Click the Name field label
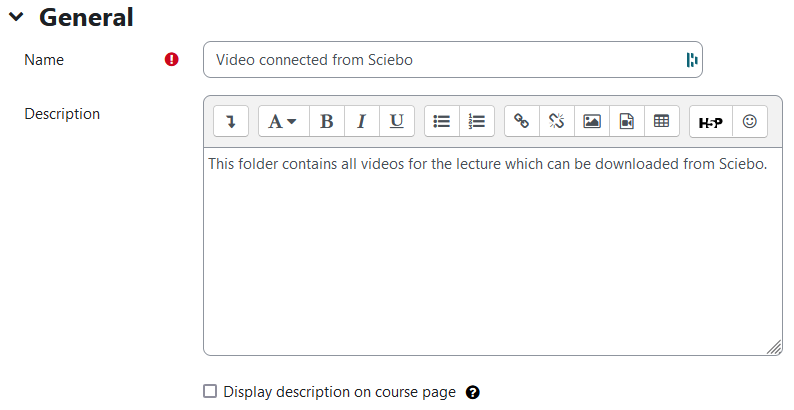The width and height of the screenshot is (794, 410). coord(44,60)
